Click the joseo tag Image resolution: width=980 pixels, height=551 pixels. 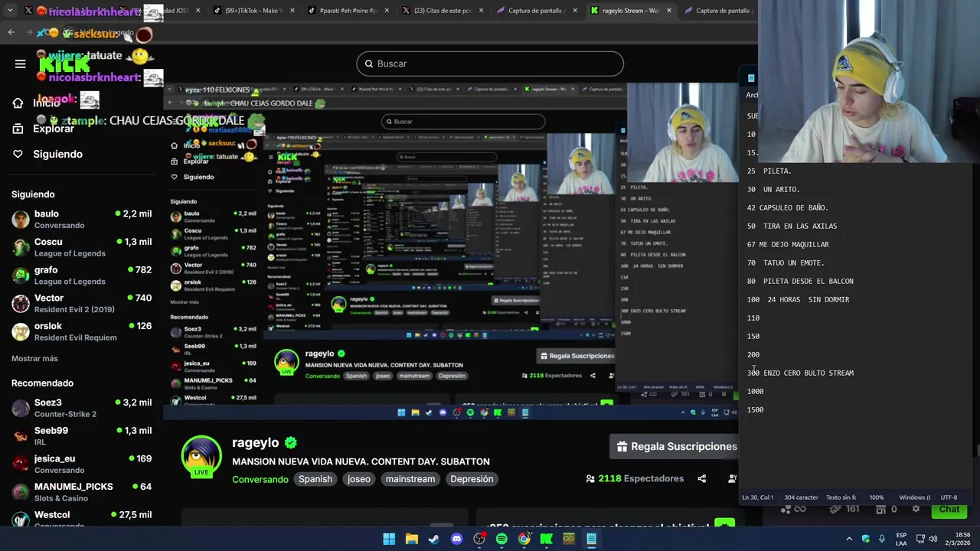[359, 479]
